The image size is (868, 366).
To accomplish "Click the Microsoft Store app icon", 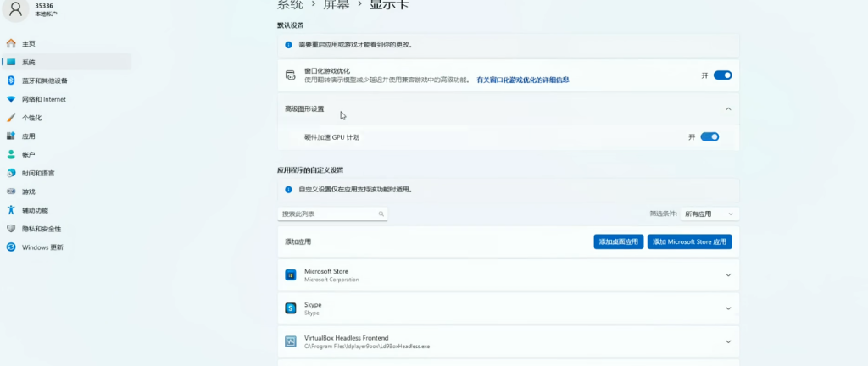I will point(290,275).
